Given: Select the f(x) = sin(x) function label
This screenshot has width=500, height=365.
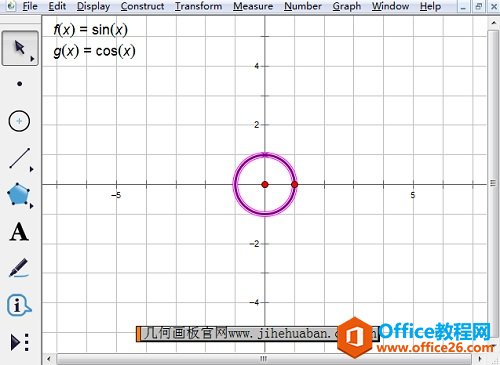Looking at the screenshot, I should (x=90, y=30).
